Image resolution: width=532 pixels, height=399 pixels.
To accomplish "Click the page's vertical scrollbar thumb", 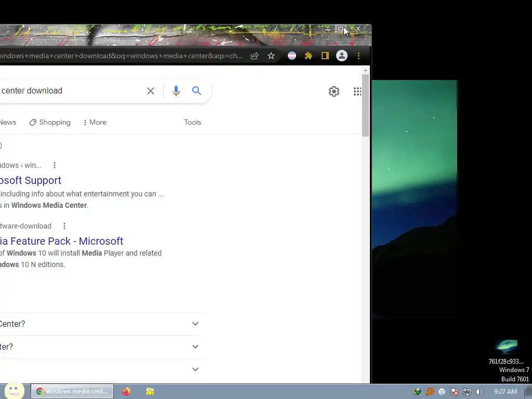I will tap(365, 105).
